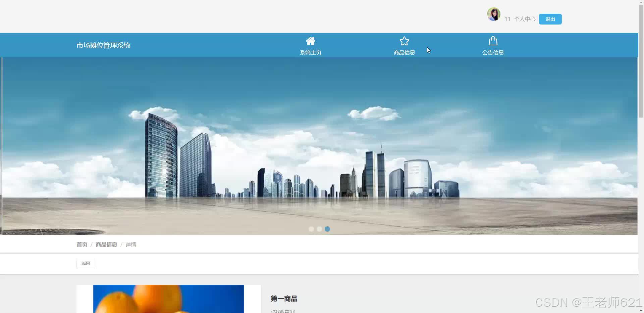644x313 pixels.
Task: Select the active third carousel dot
Action: pyautogui.click(x=327, y=229)
